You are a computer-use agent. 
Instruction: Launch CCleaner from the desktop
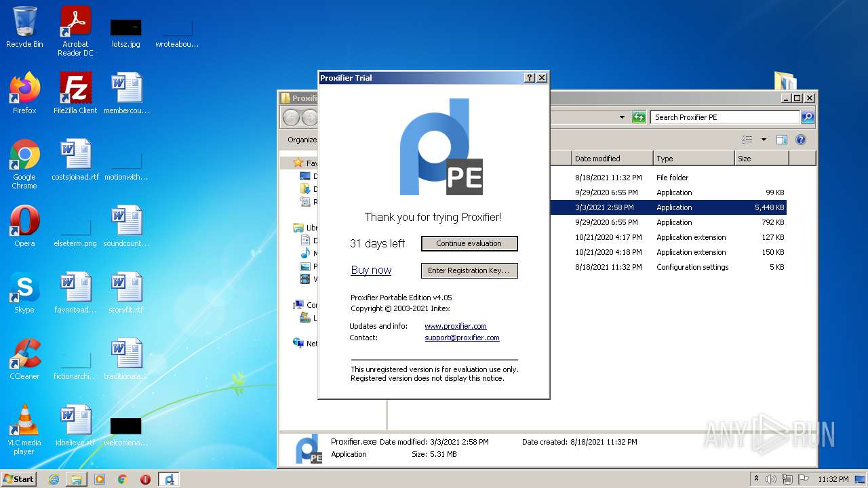pyautogui.click(x=24, y=359)
